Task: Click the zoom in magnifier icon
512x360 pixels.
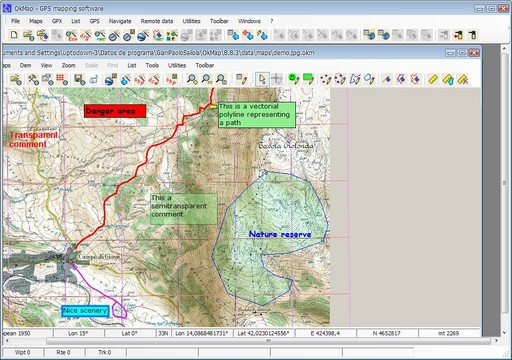Action: tap(192, 79)
